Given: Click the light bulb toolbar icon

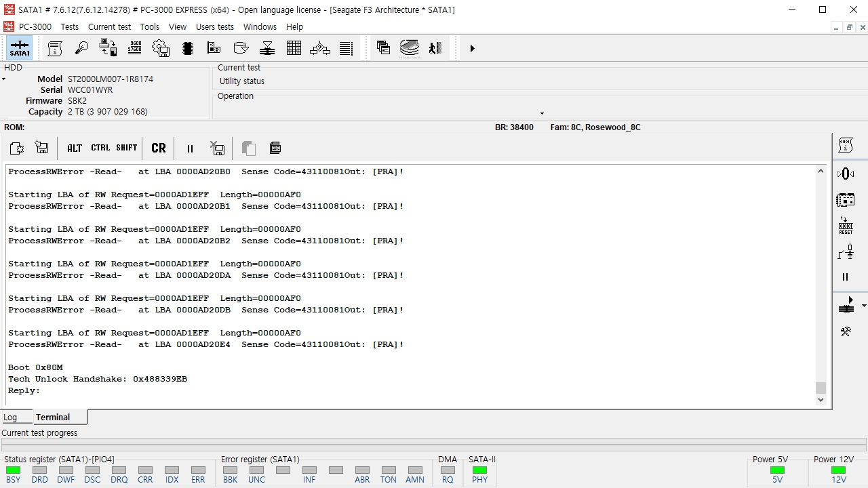Looking at the screenshot, I should pyautogui.click(x=81, y=48).
